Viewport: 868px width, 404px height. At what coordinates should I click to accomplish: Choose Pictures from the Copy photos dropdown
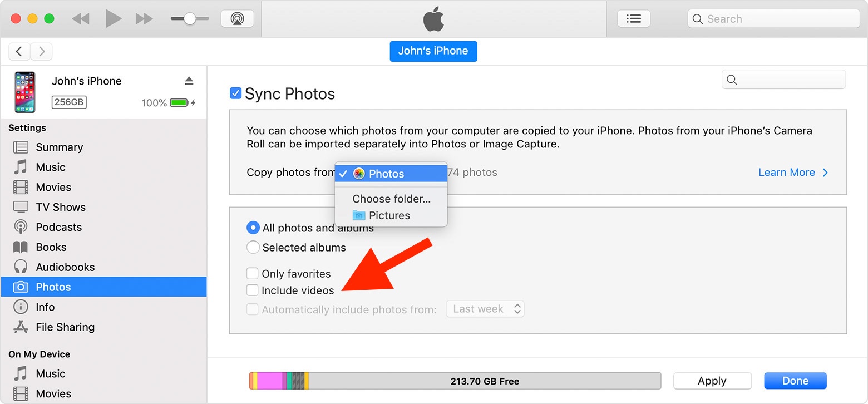pos(389,215)
